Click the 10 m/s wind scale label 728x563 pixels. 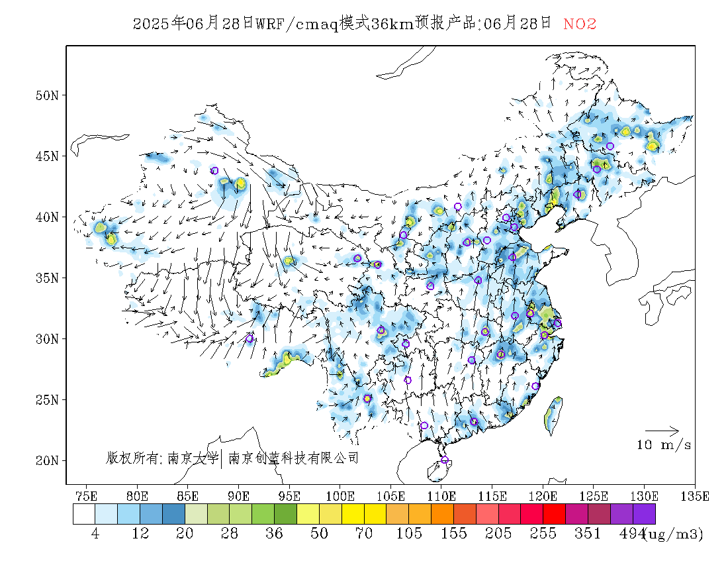(x=664, y=445)
